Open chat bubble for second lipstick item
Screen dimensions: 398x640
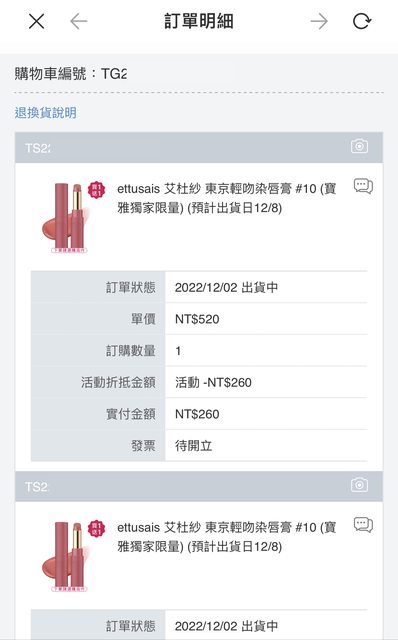pyautogui.click(x=363, y=525)
